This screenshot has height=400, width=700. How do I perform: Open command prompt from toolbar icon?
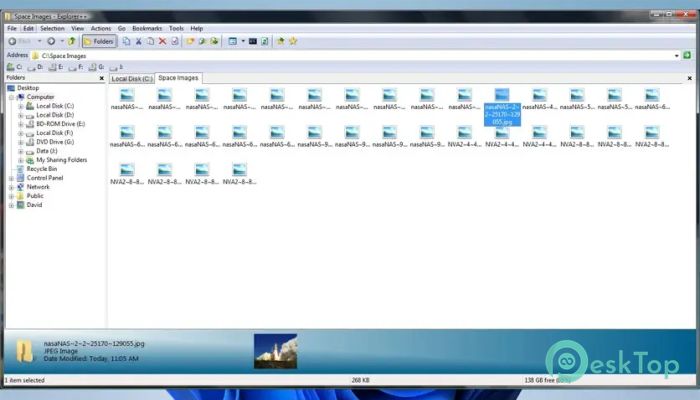(x=253, y=41)
